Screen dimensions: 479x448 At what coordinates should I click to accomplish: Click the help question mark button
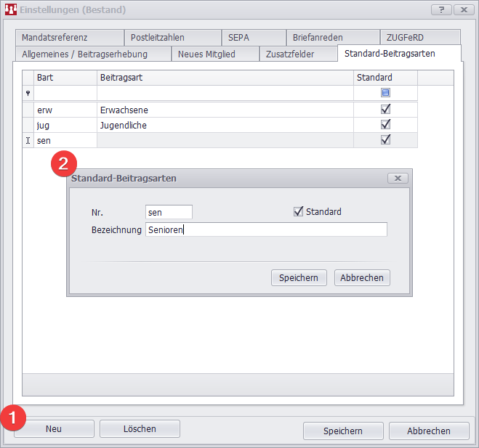[441, 9]
